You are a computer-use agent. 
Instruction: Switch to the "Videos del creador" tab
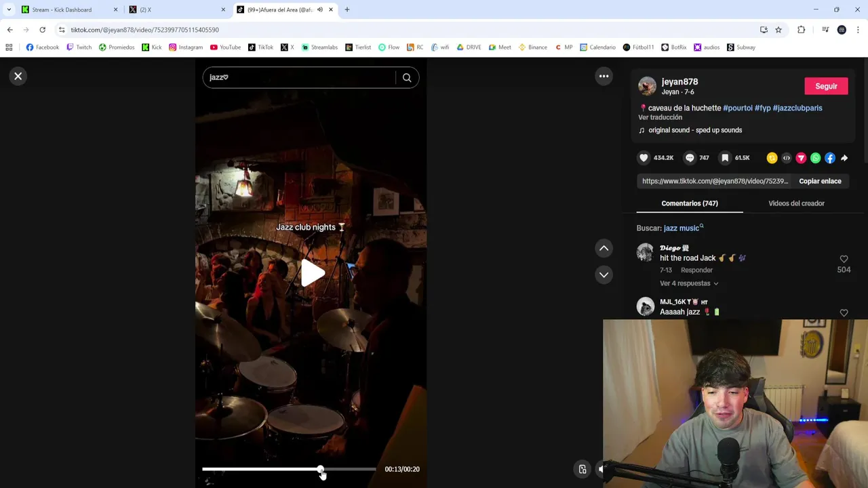tap(796, 203)
